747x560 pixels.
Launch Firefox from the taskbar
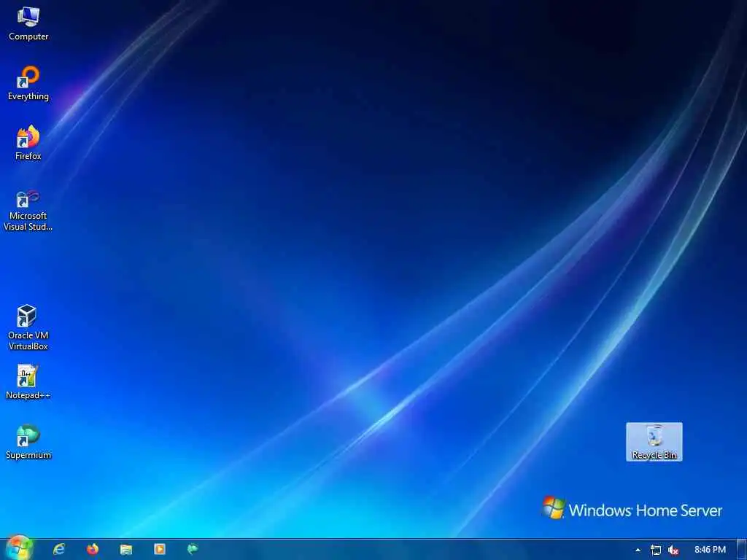click(93, 550)
